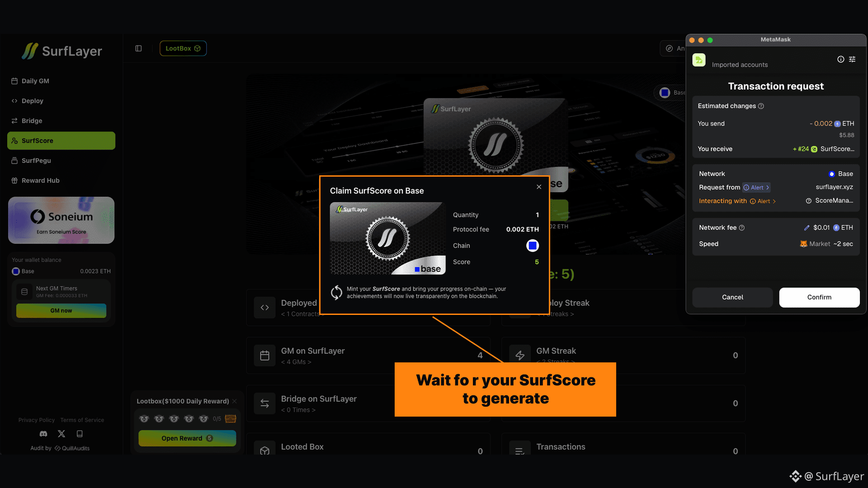Dismiss the Lootbox daily reward panel
The width and height of the screenshot is (868, 488).
pos(234,401)
